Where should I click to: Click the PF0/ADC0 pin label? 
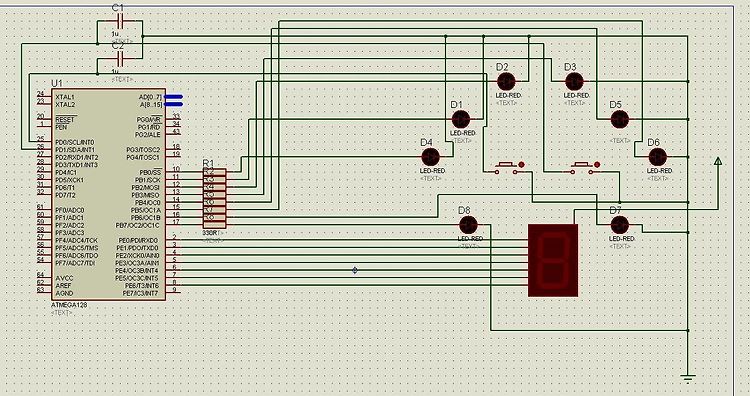(69, 210)
